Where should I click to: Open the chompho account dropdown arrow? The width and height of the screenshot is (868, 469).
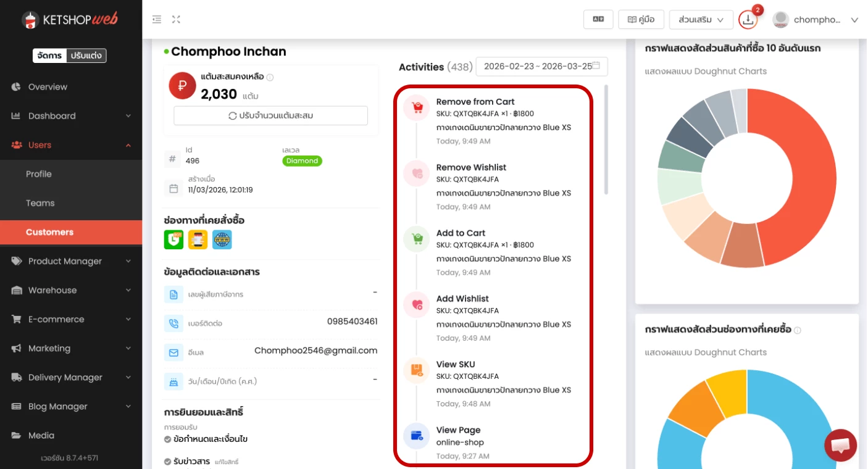pos(854,20)
